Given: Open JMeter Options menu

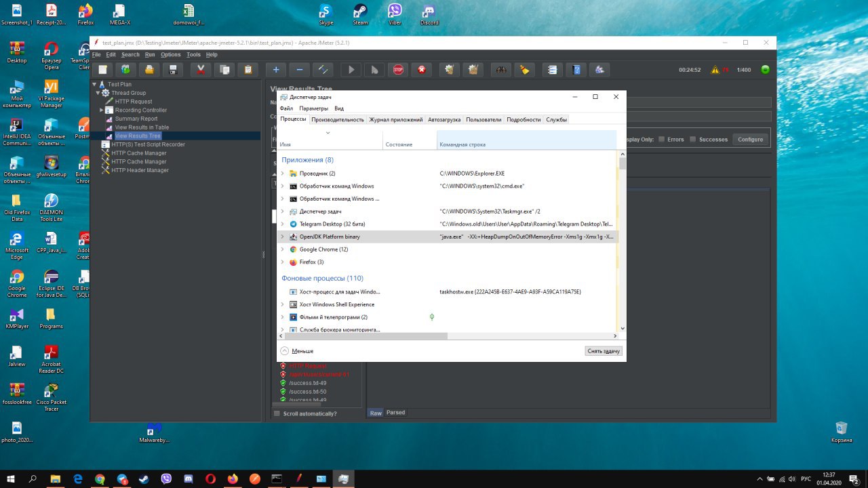Looking at the screenshot, I should (171, 54).
